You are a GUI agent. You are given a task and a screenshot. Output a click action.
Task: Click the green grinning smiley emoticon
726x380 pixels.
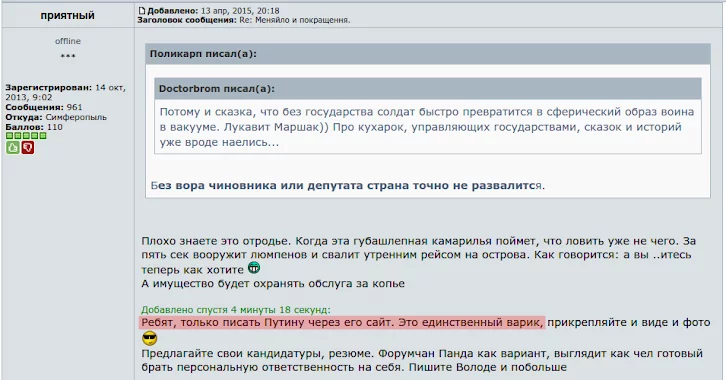254,268
